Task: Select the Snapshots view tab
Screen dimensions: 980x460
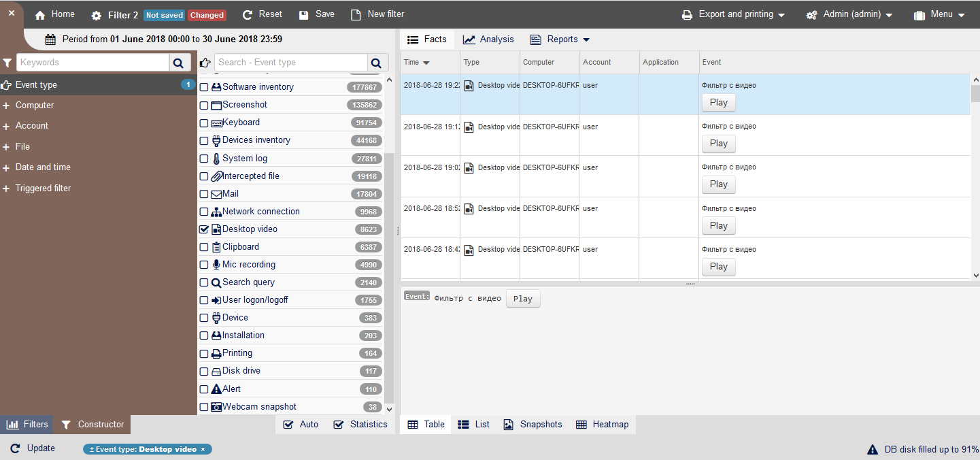Action: click(x=533, y=425)
